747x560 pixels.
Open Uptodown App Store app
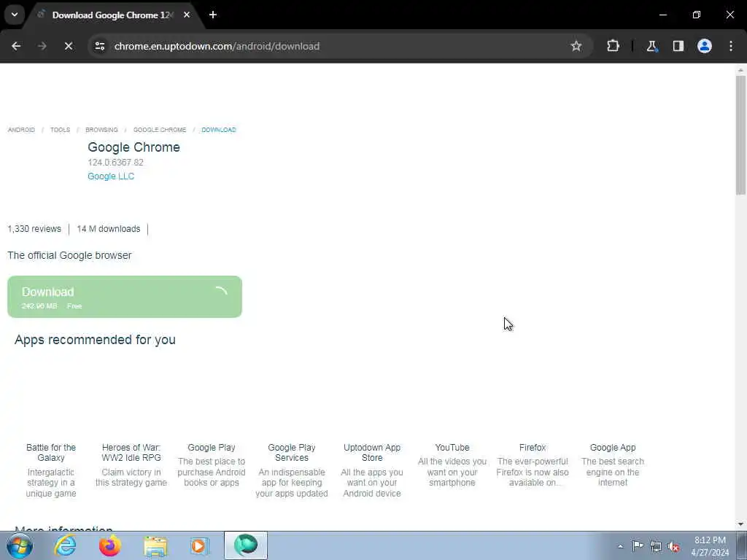tap(372, 452)
